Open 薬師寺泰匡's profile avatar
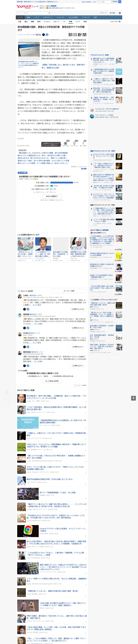Image resolution: width=138 pixels, height=644 pixels. (x=20, y=353)
